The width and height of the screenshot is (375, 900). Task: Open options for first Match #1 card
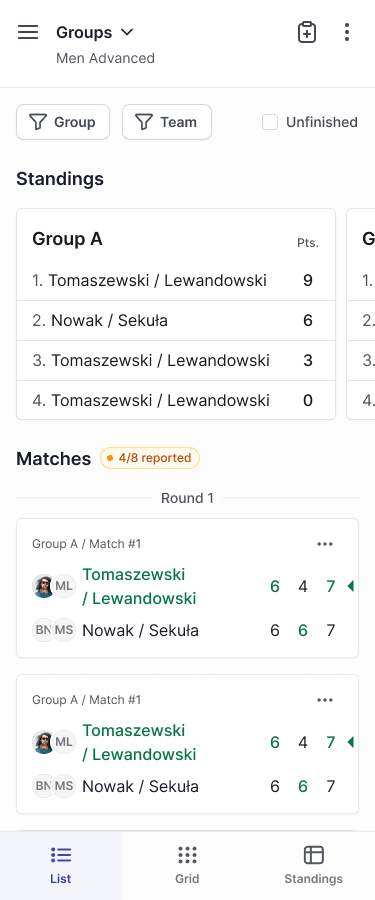[325, 544]
